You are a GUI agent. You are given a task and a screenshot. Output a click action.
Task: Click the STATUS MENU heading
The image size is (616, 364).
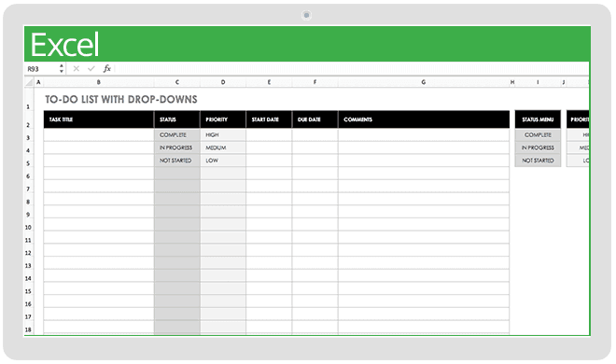tap(538, 119)
